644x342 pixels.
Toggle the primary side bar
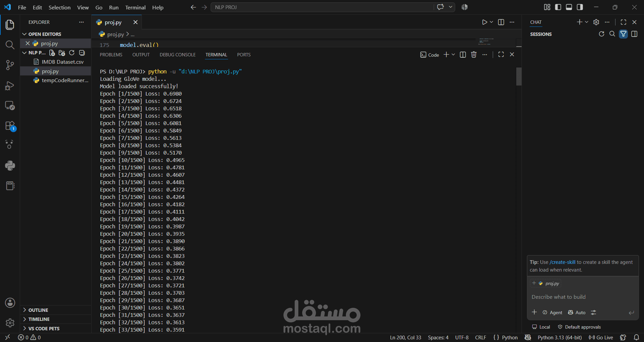coord(558,7)
